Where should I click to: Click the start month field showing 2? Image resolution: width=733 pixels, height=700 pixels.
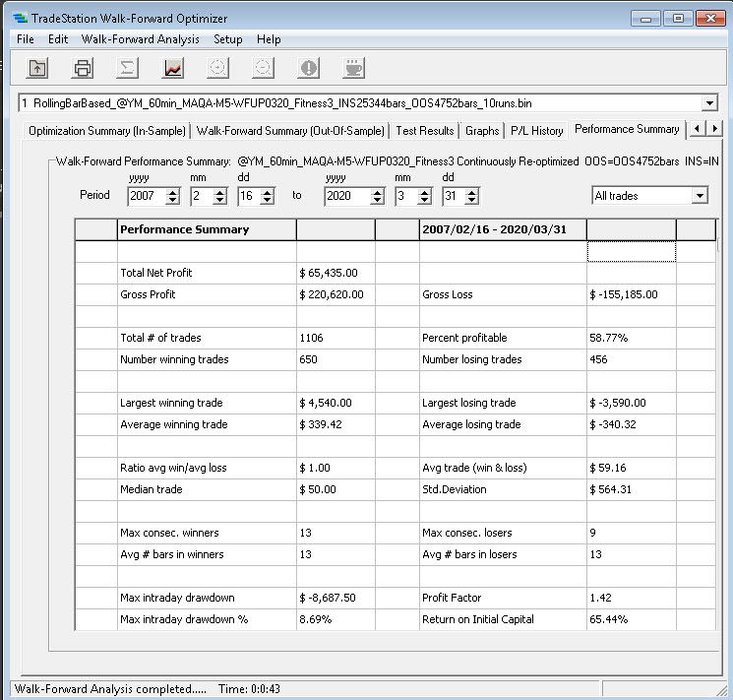[202, 196]
